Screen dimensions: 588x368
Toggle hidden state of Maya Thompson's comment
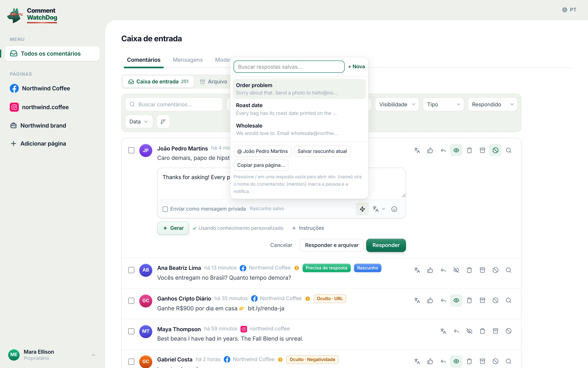469,331
